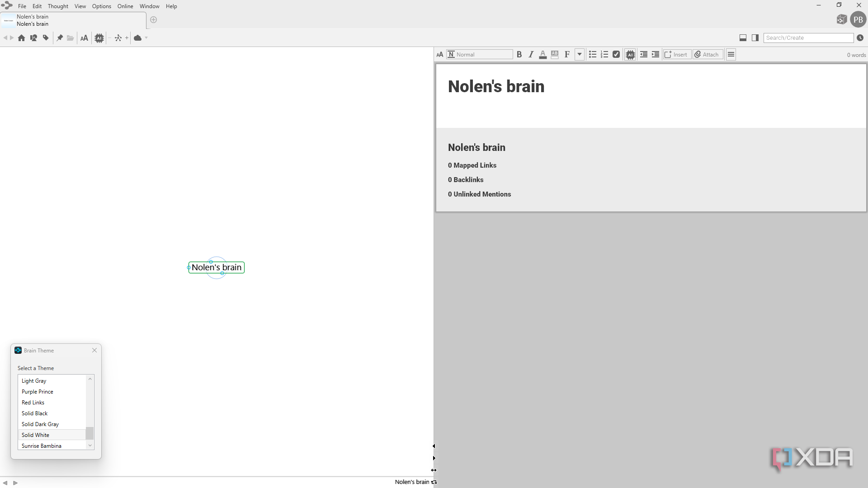This screenshot has height=488, width=868.
Task: Click the plus expand icon beside layout
Action: (x=127, y=38)
